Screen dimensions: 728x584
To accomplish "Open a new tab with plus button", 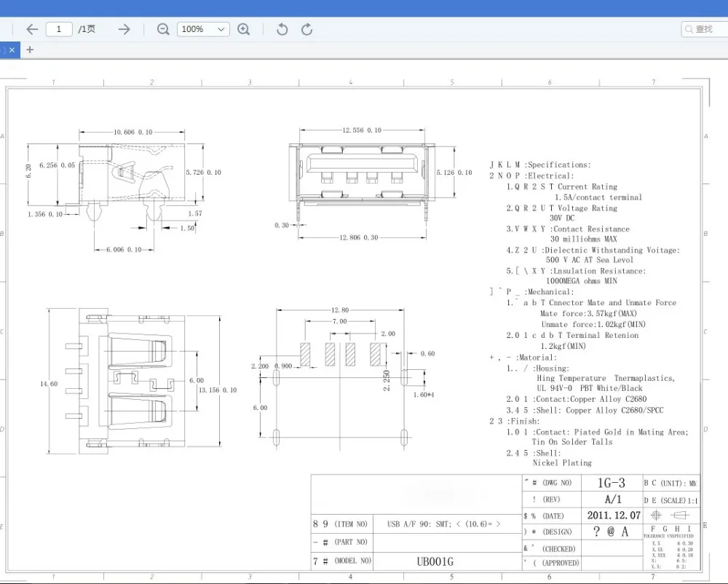I will tap(30, 50).
